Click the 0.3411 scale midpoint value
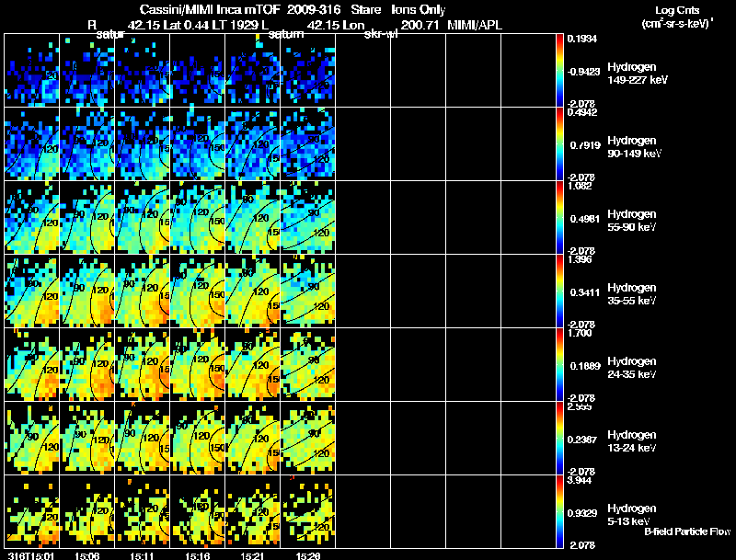The width and height of the screenshot is (736, 560). coord(585,292)
